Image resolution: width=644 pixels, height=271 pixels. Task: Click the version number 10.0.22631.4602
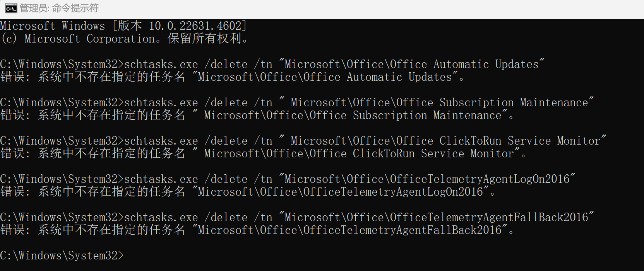pyautogui.click(x=195, y=26)
